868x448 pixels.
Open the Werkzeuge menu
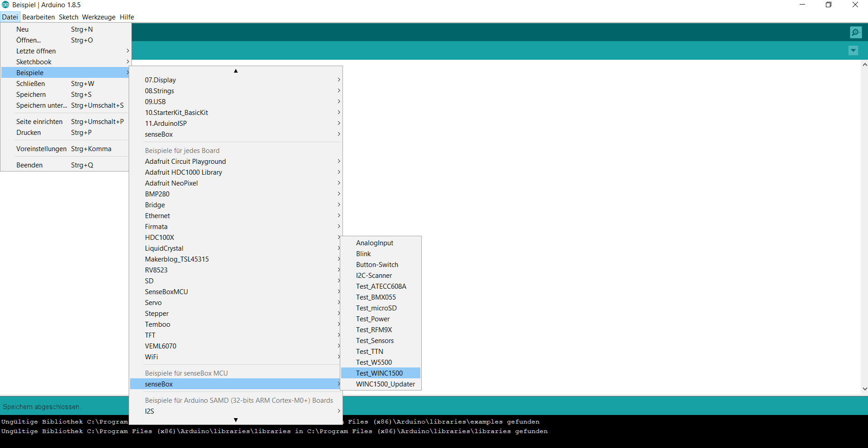[99, 17]
